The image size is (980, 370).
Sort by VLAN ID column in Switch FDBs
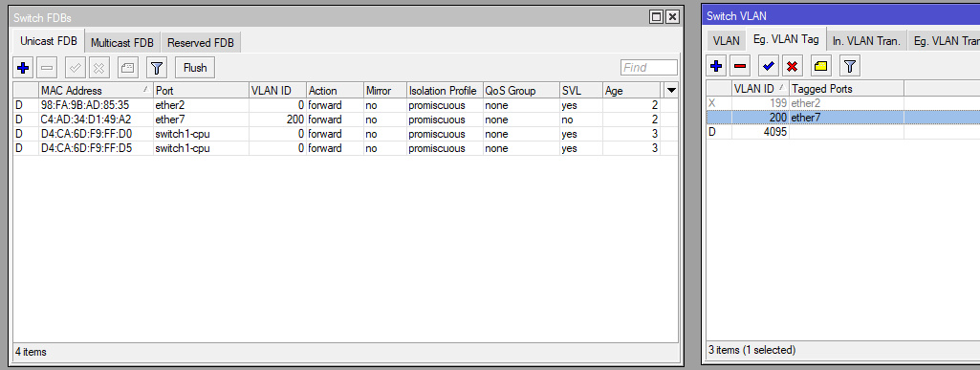coord(277,91)
